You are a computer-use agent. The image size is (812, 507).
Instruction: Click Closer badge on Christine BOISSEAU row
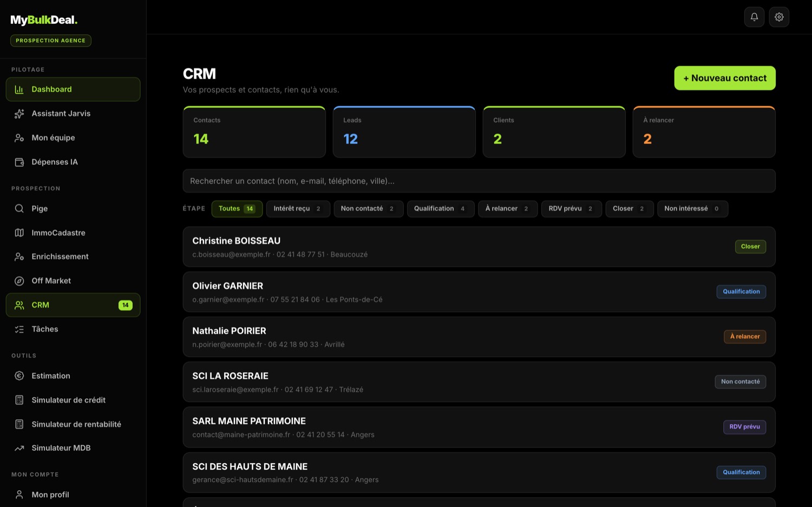[750, 247]
